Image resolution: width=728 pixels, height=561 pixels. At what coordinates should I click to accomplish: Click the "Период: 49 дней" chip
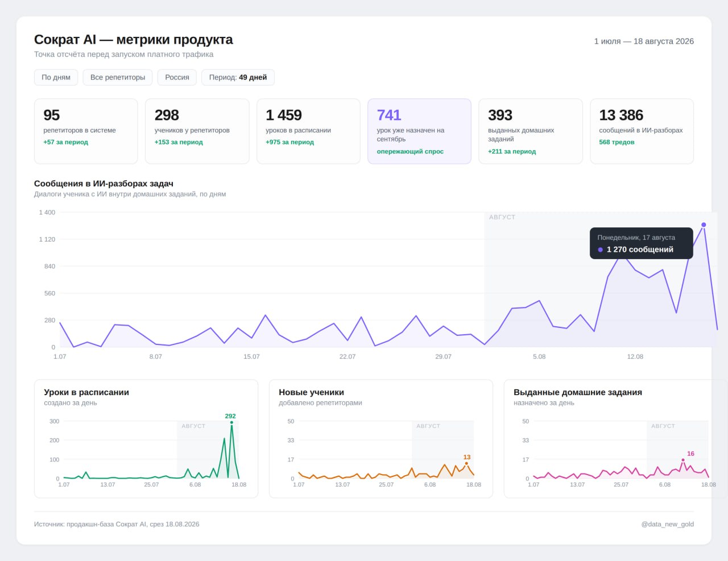coord(238,77)
